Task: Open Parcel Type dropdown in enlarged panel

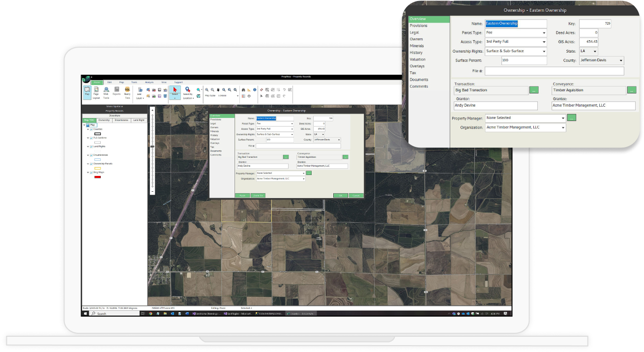Action: pos(544,33)
